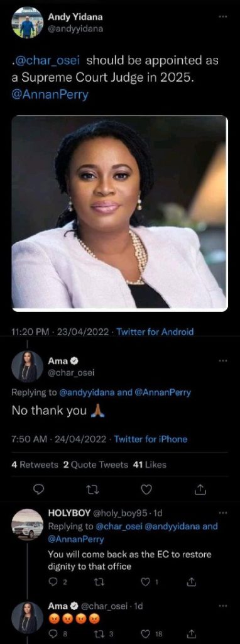Open the @char_osei mention in Andy's tweet
This screenshot has width=240, height=644.
[x=48, y=61]
